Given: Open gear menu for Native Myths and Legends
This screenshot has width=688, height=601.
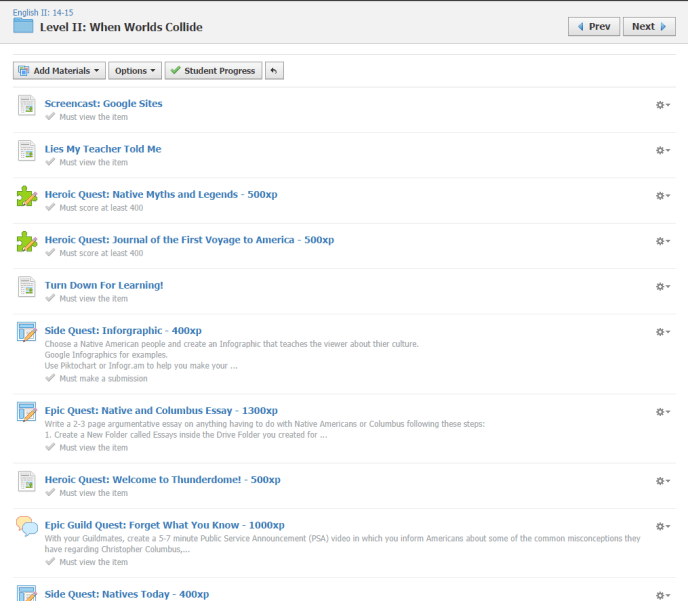Looking at the screenshot, I should pos(663,196).
